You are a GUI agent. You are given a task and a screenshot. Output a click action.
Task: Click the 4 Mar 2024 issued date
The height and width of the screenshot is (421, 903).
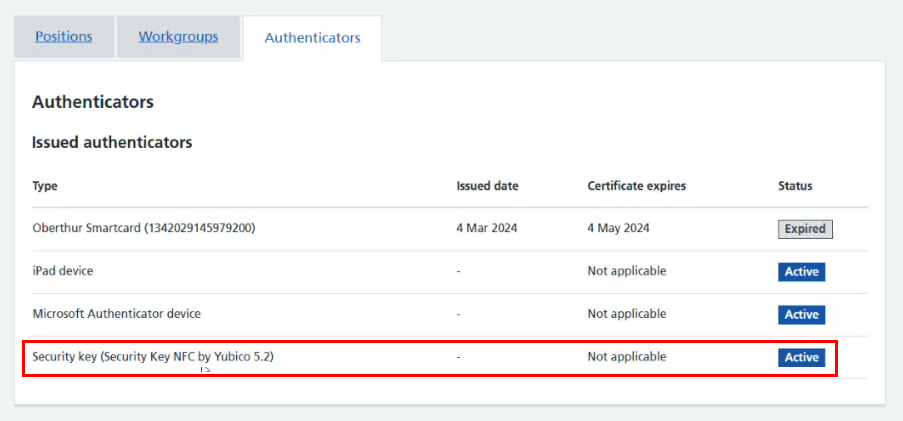[x=487, y=228]
